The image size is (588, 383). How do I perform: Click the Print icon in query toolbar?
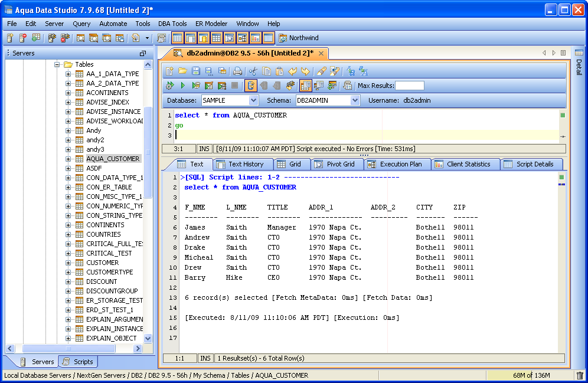[x=237, y=71]
